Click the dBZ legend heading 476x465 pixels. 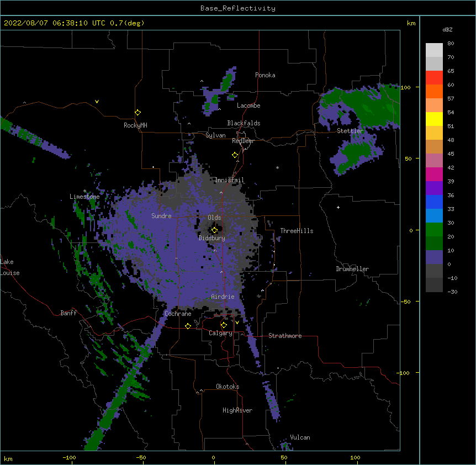447,29
